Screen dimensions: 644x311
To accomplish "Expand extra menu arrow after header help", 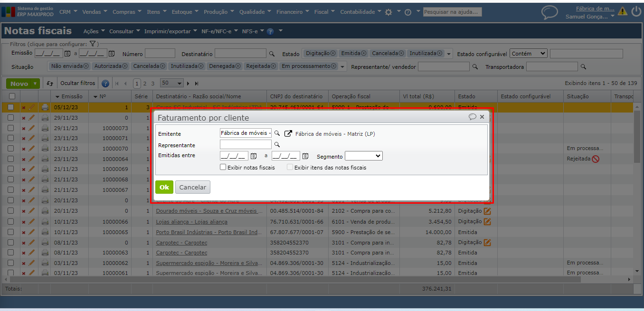I will click(x=281, y=31).
